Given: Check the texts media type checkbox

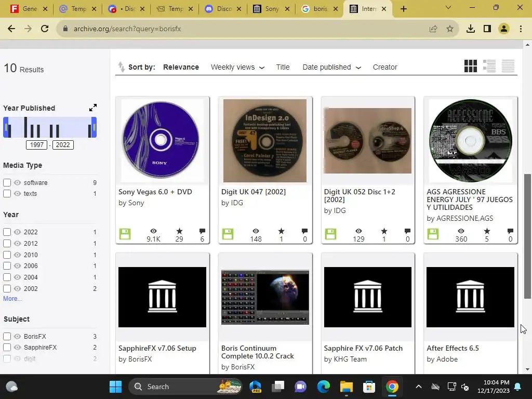Looking at the screenshot, I should (7, 193).
